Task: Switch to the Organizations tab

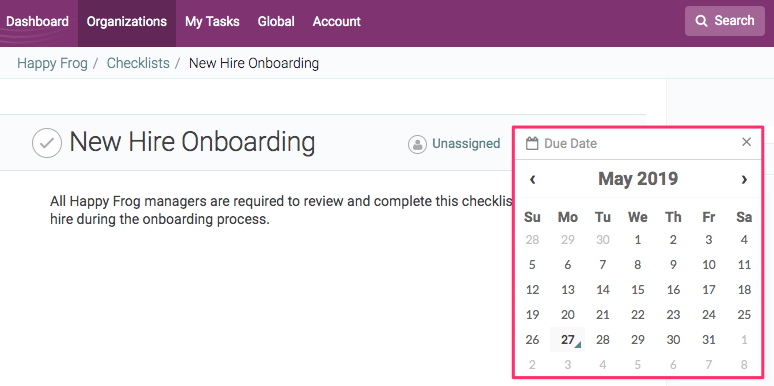Action: 127,22
